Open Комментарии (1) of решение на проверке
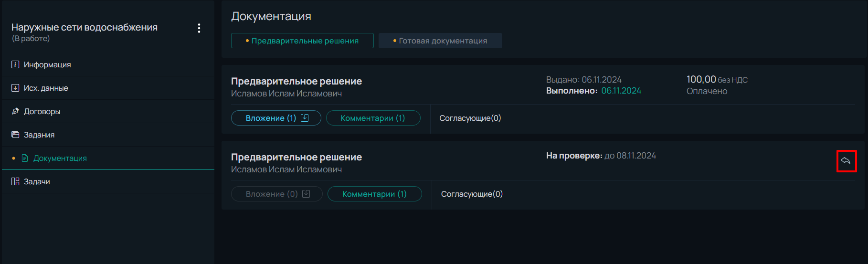 click(x=375, y=194)
